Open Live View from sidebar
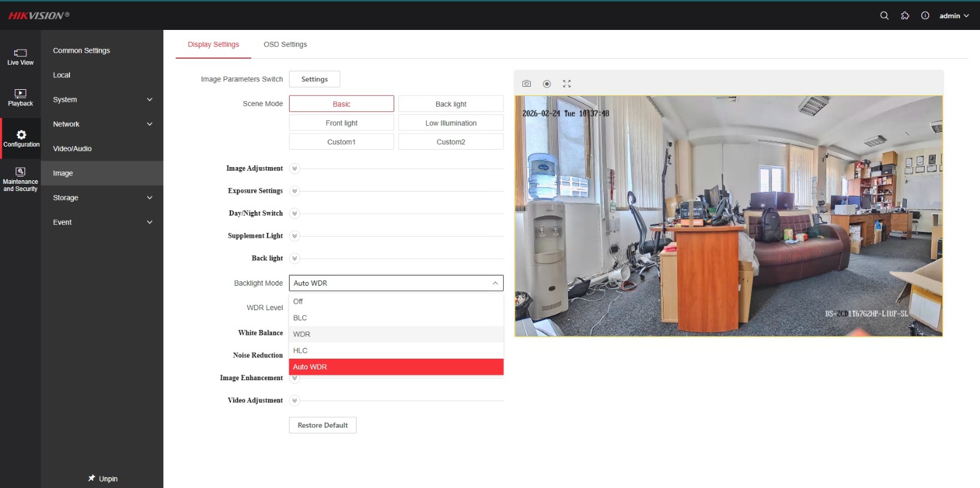 pos(20,57)
